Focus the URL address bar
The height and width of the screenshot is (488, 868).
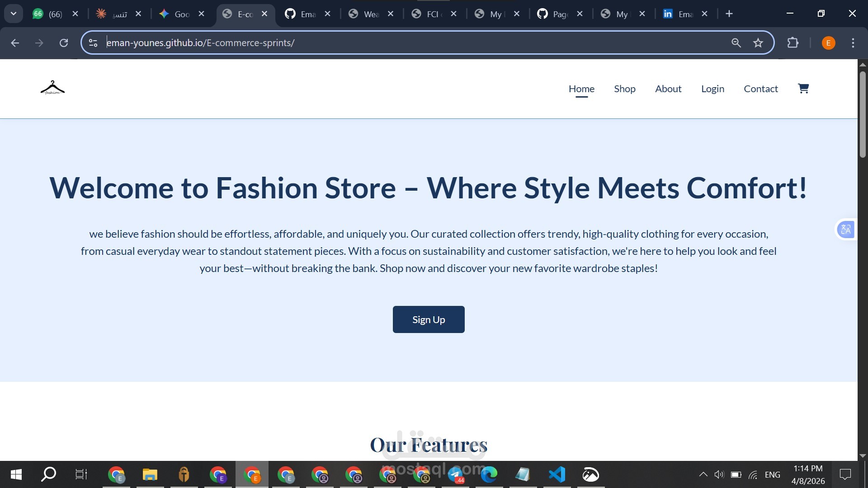(x=407, y=43)
